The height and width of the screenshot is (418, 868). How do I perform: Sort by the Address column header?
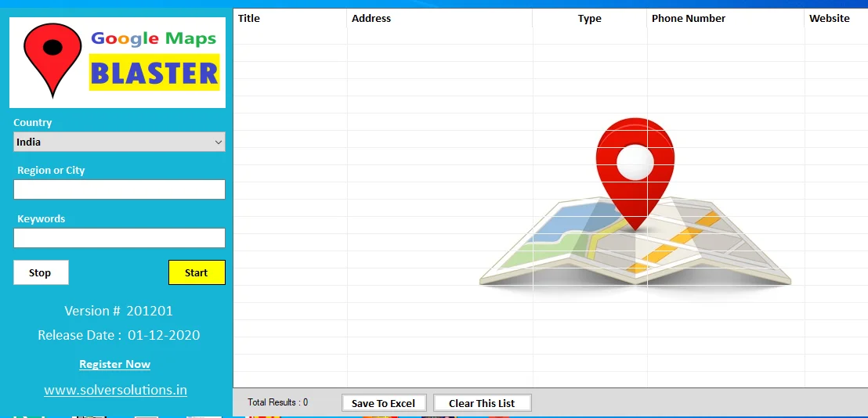371,18
